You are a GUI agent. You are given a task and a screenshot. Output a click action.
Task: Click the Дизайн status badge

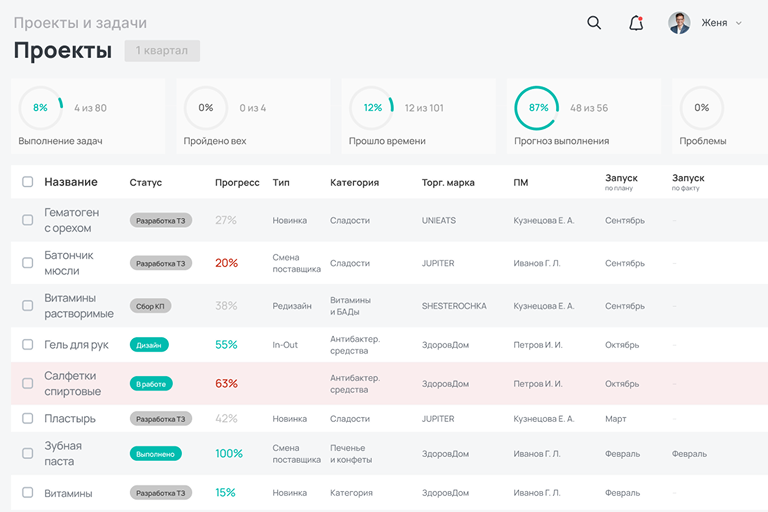click(149, 345)
